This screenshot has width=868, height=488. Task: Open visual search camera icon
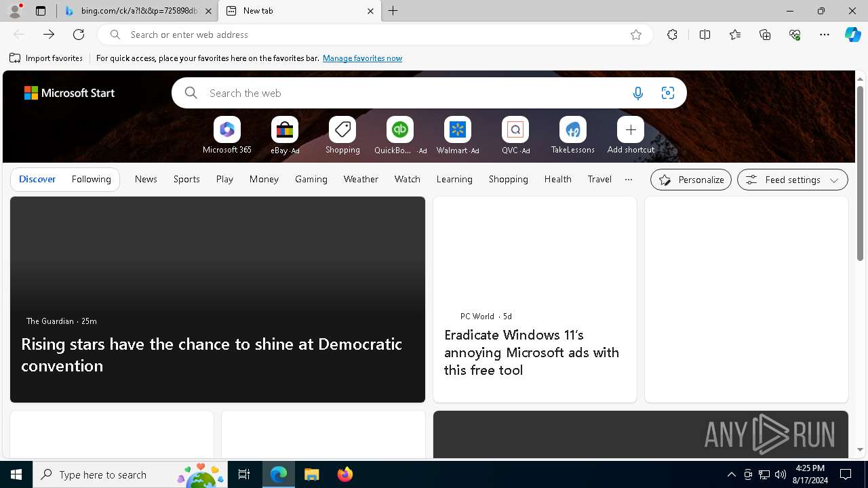click(x=668, y=93)
